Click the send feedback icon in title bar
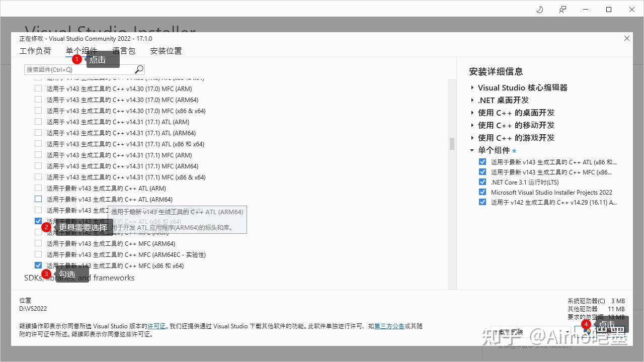 (562, 9)
